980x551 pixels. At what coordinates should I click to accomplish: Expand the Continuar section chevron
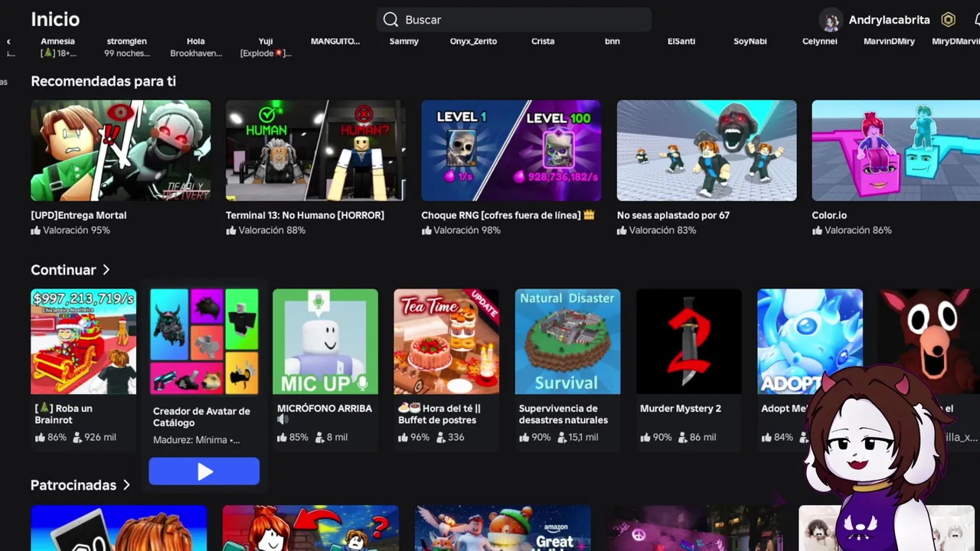[106, 270]
